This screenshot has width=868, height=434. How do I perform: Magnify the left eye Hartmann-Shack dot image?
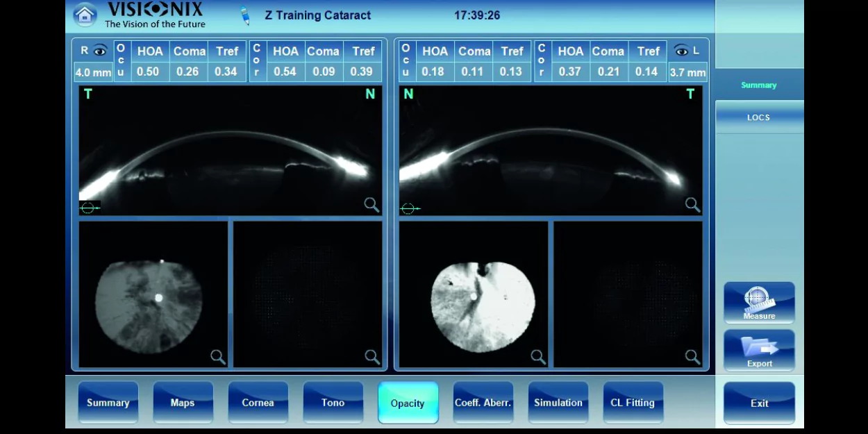(x=692, y=357)
